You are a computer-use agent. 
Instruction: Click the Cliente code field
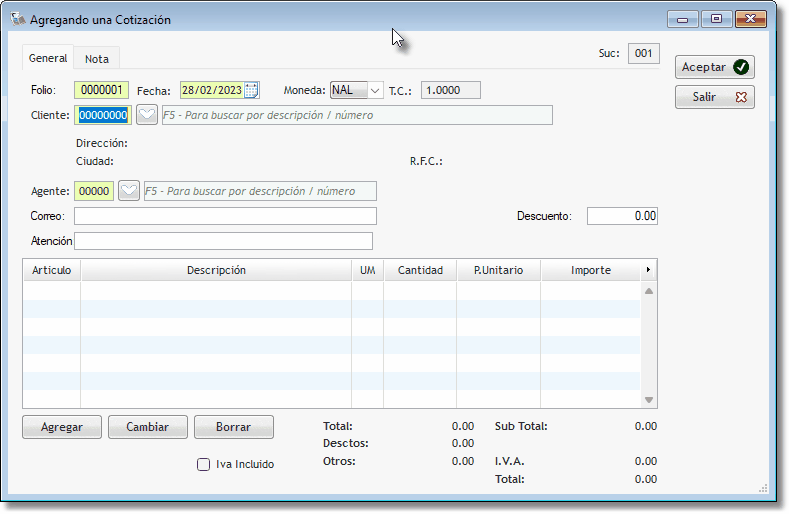click(103, 115)
